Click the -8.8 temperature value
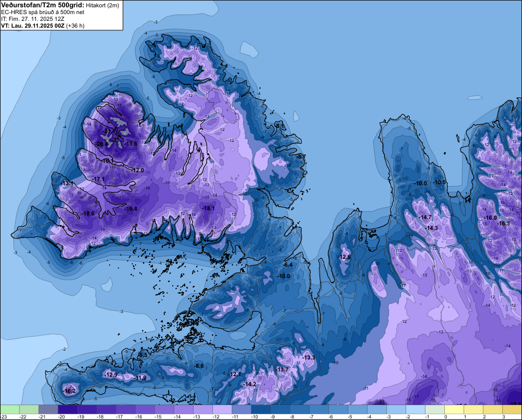 199,366
